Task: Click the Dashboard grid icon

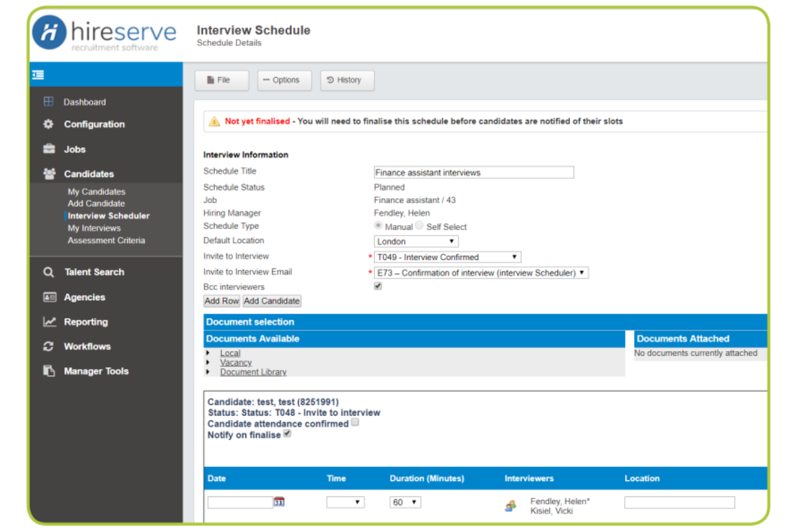Action: (x=49, y=101)
